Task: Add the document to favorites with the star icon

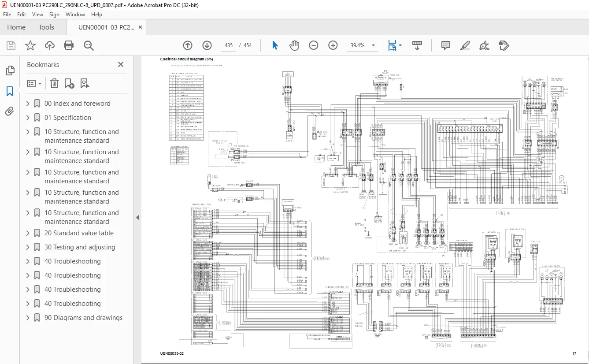Action: [30, 45]
